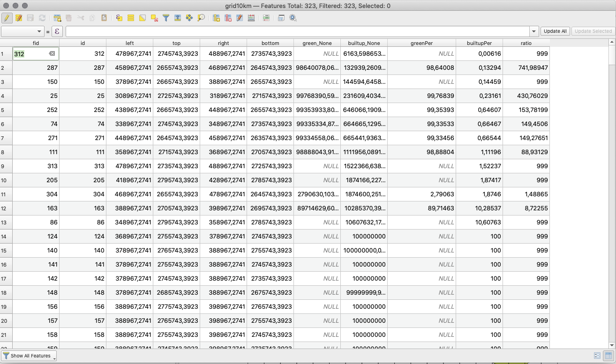Sort by the bottom column header

270,43
